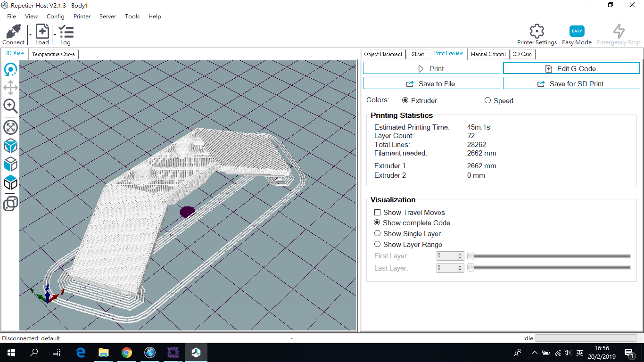This screenshot has width=644, height=362.
Task: Open the SD Card tab
Action: [x=523, y=54]
